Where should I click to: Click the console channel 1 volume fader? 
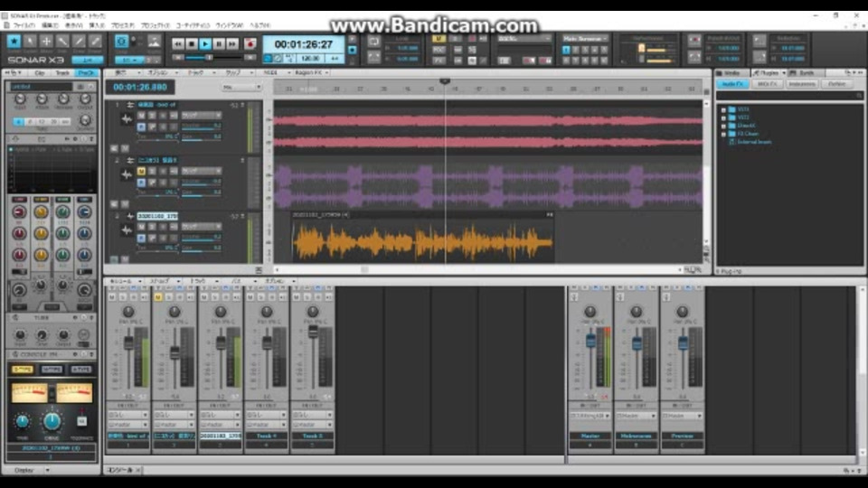(128, 343)
